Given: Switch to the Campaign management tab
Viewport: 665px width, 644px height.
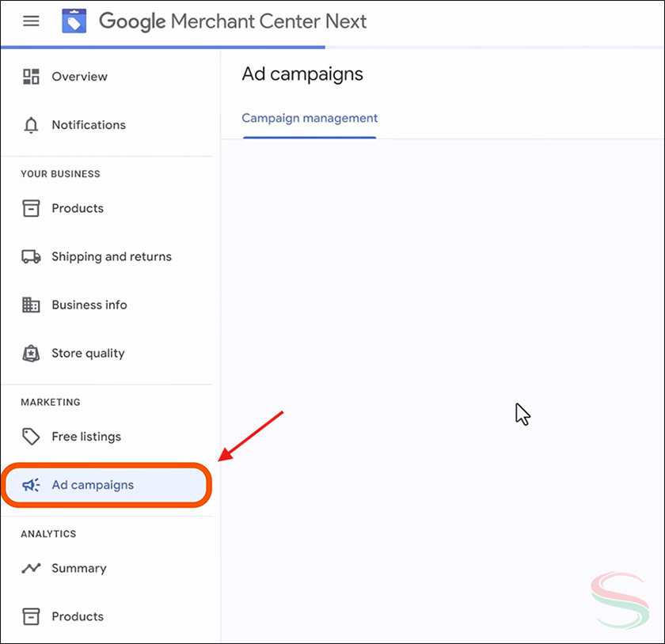Looking at the screenshot, I should [310, 118].
